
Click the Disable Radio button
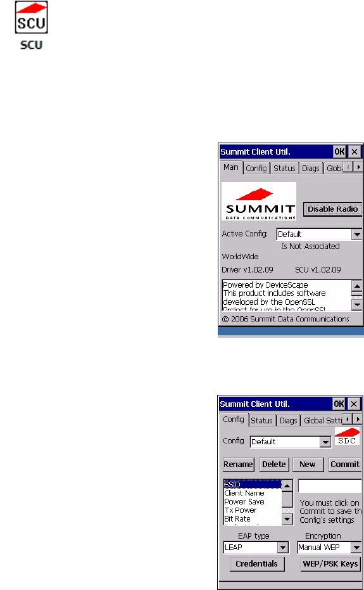(x=332, y=209)
